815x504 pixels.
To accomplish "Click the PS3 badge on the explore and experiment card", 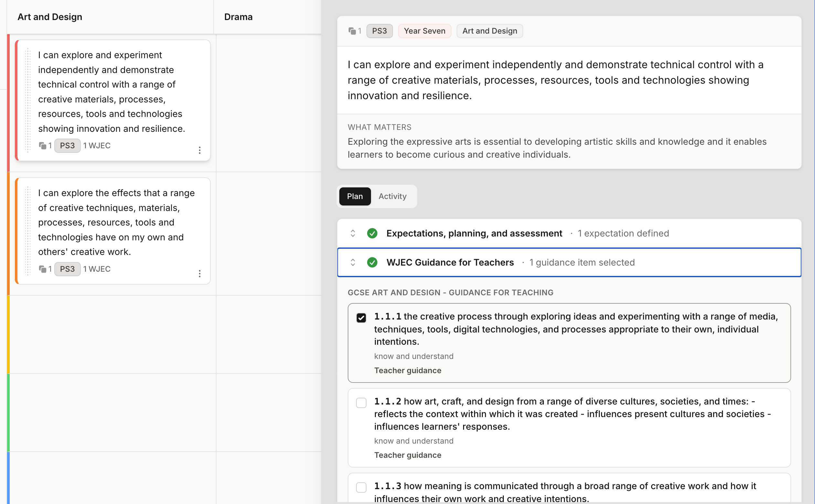I will 67,146.
